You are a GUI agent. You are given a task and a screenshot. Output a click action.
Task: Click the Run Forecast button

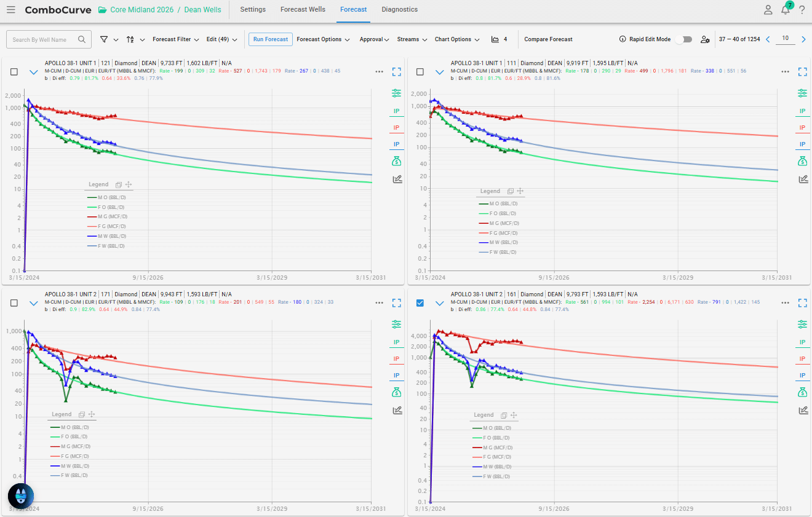click(271, 39)
